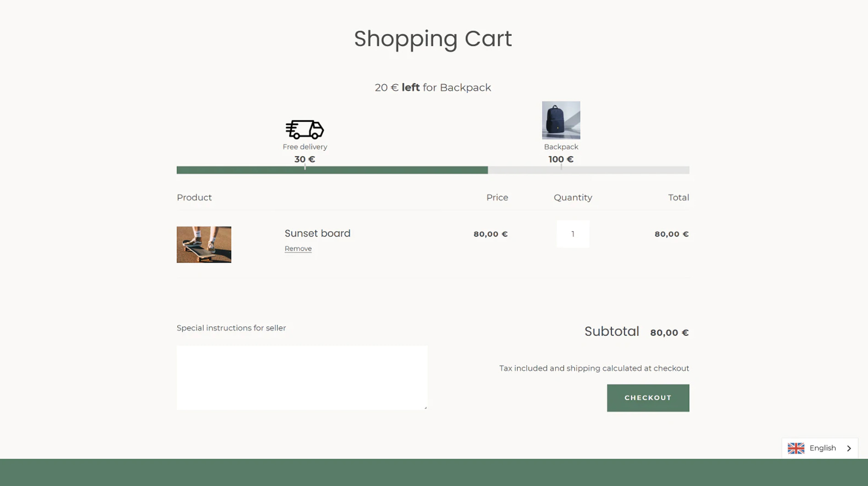Click the subtotal amount of 80,00 €

click(x=669, y=332)
